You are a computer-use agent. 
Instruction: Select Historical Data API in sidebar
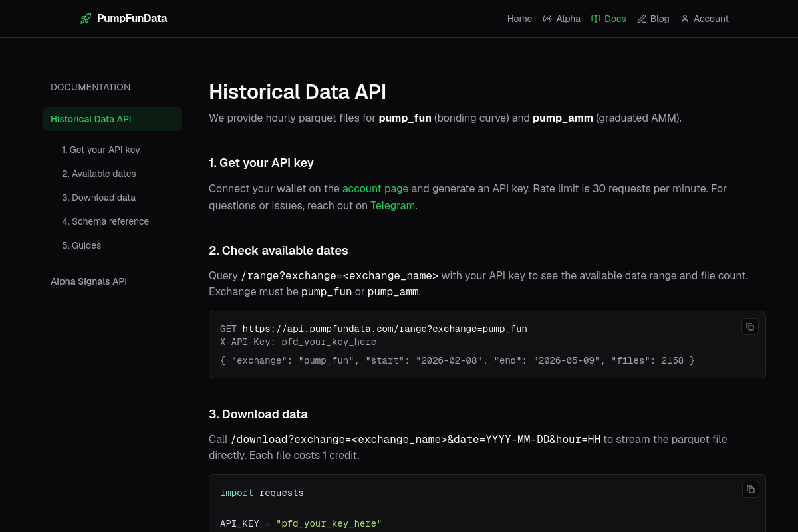click(x=112, y=119)
